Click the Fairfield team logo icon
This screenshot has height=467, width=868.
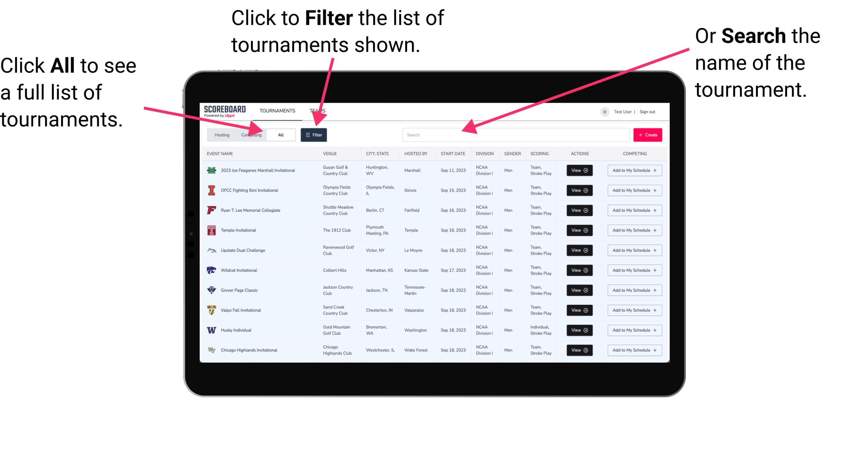(212, 211)
